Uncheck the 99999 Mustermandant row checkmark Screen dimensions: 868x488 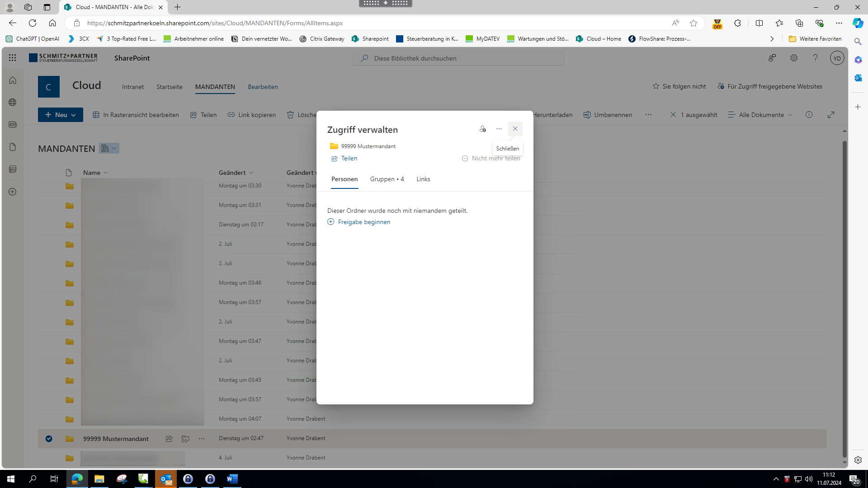click(49, 439)
